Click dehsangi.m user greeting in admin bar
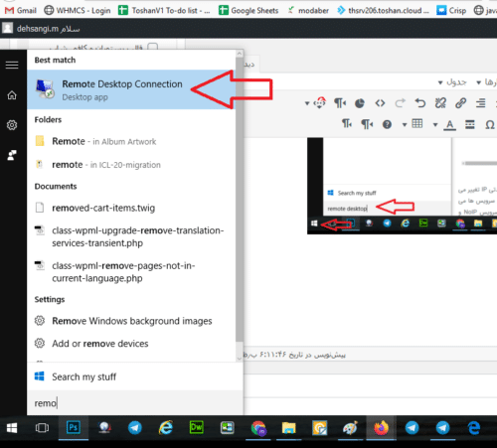This screenshot has width=497, height=448. (41, 29)
